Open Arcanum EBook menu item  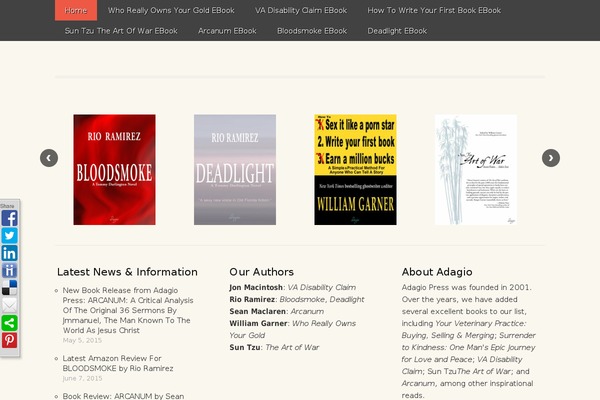pos(227,31)
